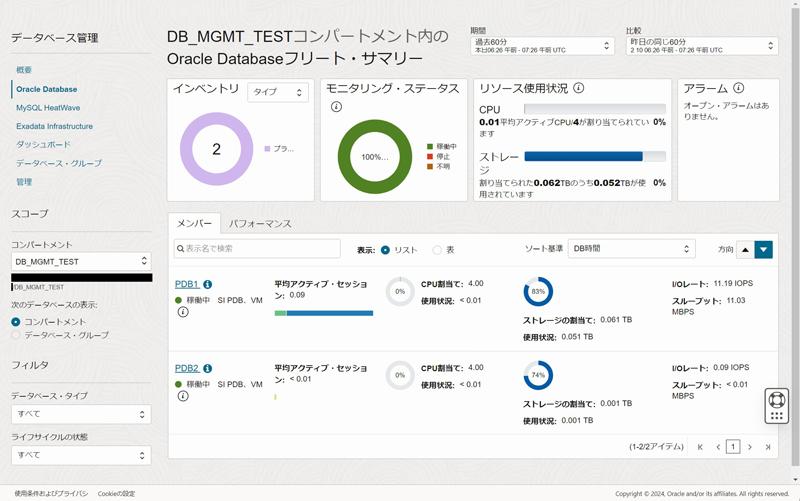Click purple inventory legend swatch
Screen dimensions: 800x501
267,148
